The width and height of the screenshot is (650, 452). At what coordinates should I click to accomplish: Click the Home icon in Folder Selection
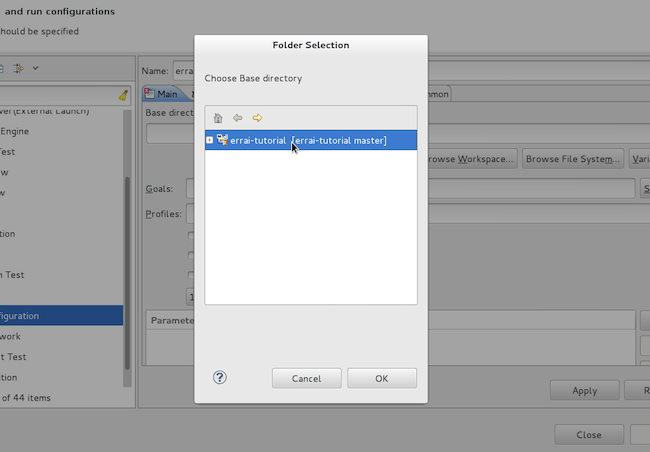tap(218, 118)
